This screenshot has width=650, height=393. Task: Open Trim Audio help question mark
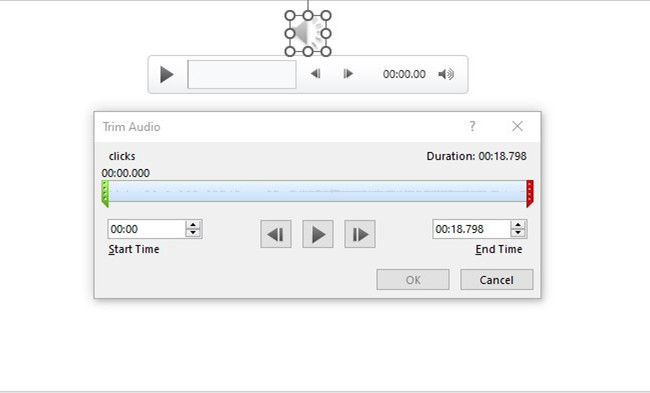click(472, 126)
